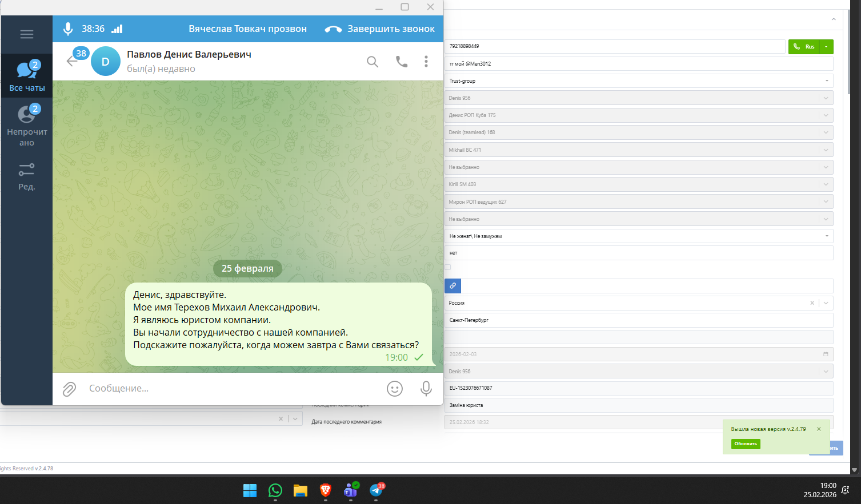This screenshot has width=861, height=504.
Task: Select the Все чаты folder
Action: point(27,76)
